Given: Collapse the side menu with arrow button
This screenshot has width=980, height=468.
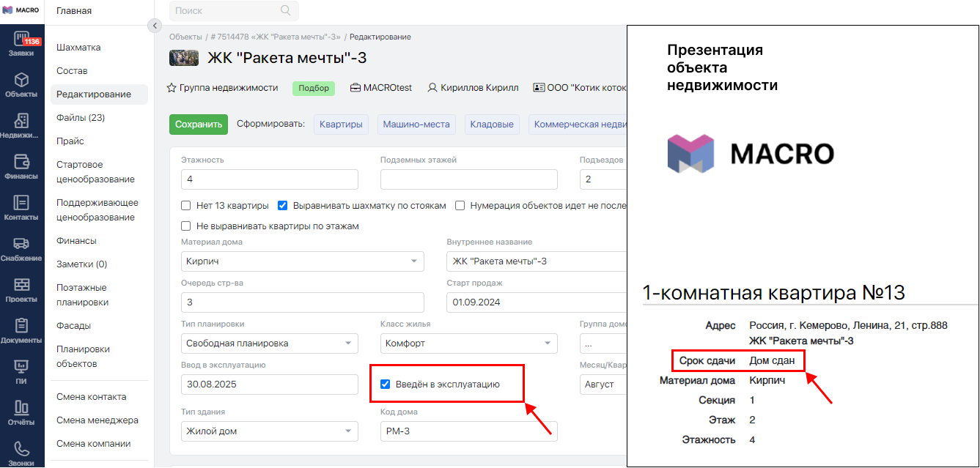Looking at the screenshot, I should click(x=154, y=26).
